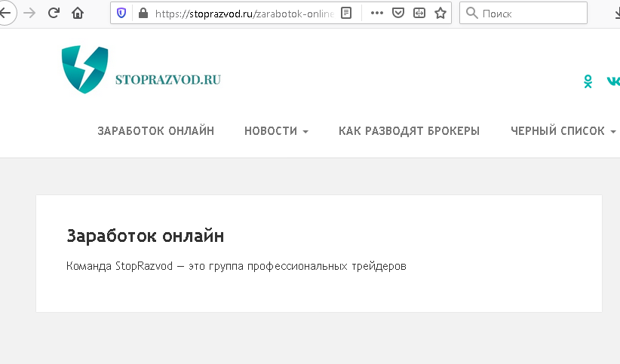Toggle Reader View in address bar
This screenshot has width=620, height=364.
tap(346, 13)
